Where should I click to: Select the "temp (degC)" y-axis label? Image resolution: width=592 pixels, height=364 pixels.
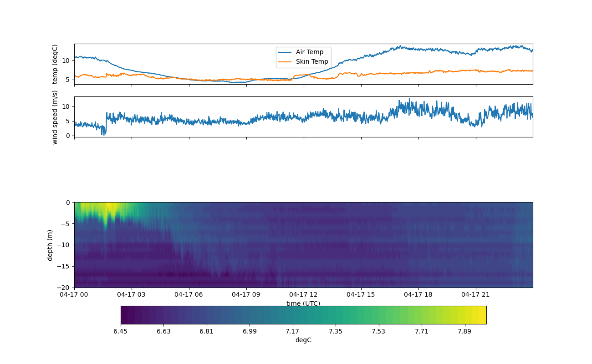pyautogui.click(x=55, y=64)
